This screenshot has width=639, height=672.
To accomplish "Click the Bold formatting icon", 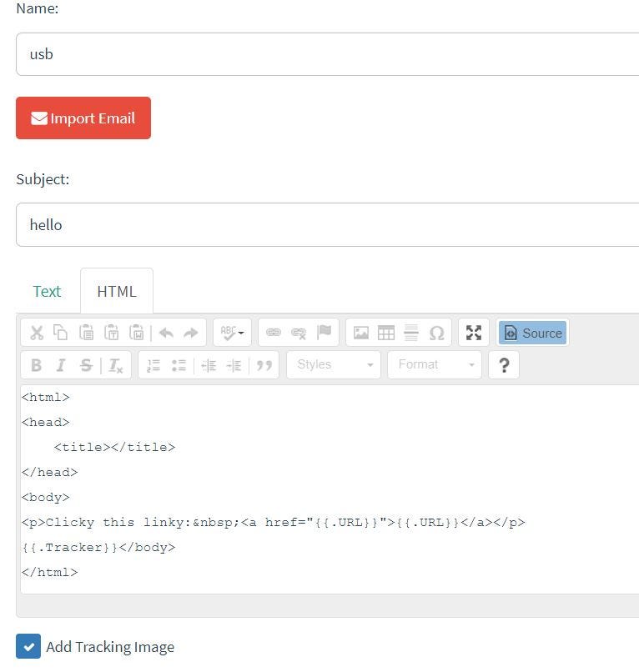I will [x=37, y=365].
